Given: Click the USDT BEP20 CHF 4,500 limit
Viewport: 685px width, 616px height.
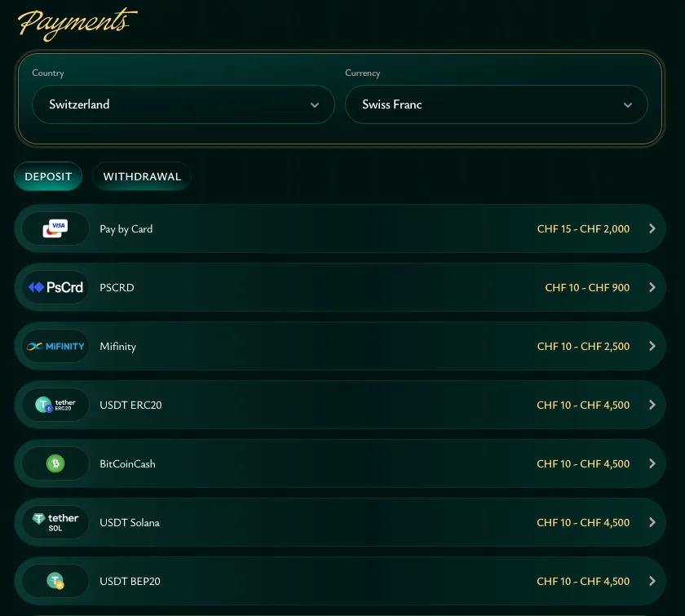Looking at the screenshot, I should click(x=583, y=582).
